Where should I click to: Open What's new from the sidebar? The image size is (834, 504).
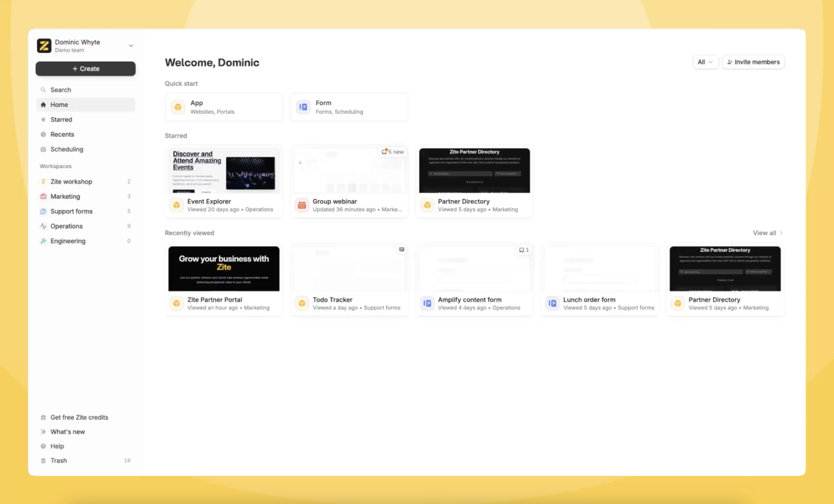tap(67, 431)
